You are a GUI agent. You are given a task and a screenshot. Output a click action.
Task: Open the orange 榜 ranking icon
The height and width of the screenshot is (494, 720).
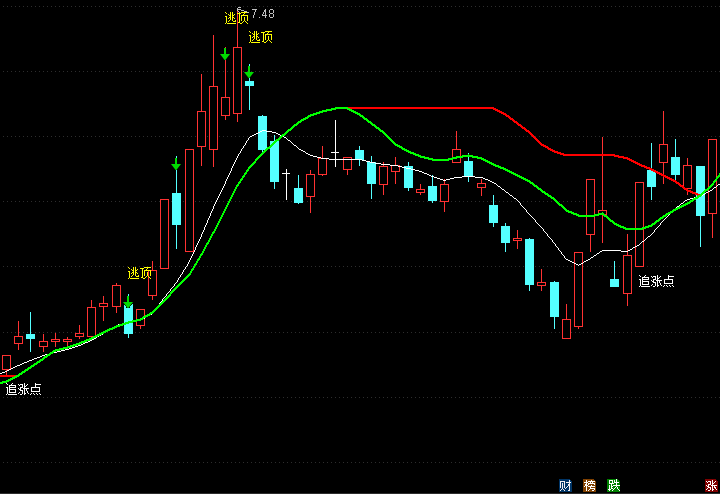[589, 485]
